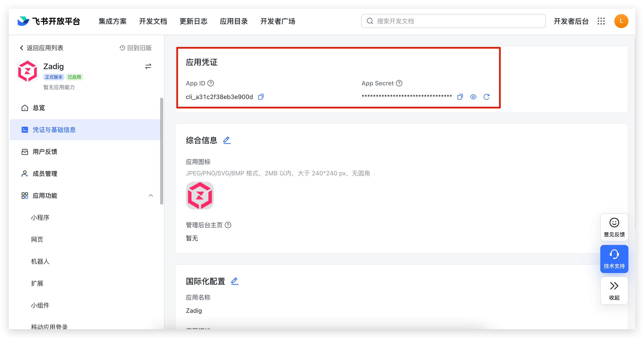Refresh the App Secret

coord(486,97)
